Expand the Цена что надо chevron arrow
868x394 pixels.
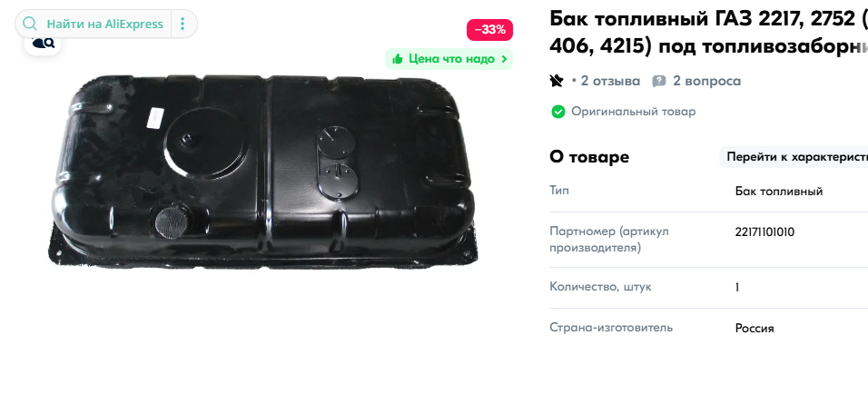point(504,59)
